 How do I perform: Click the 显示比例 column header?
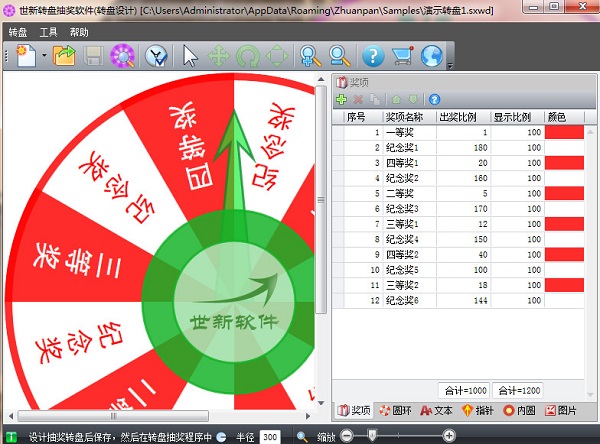pos(517,117)
